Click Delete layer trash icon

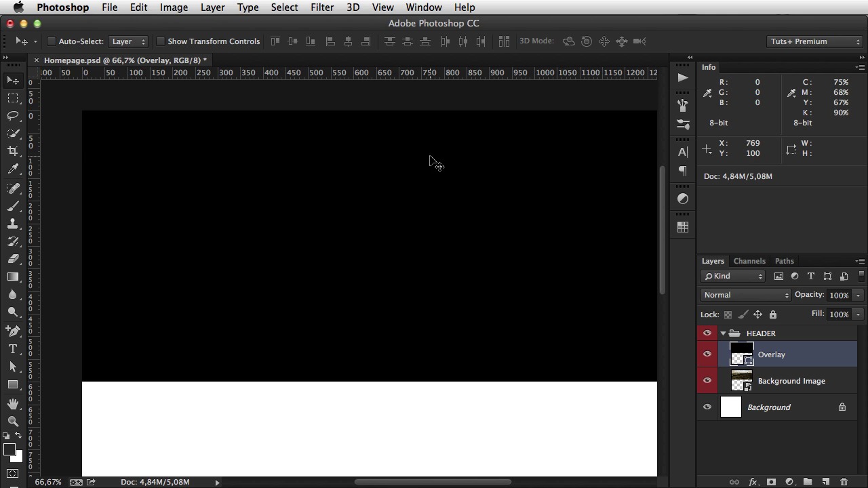[x=844, y=482]
